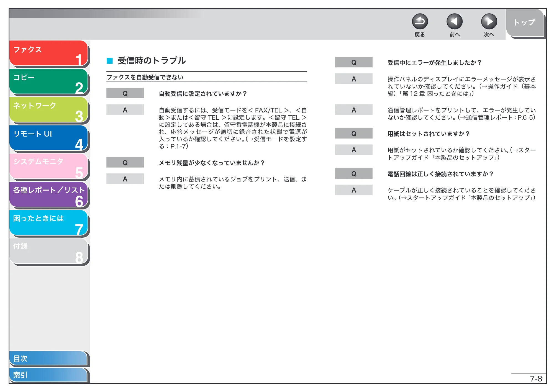Click the answer text 用紙がセットされているか確認
This screenshot has height=392, width=554.
click(461, 154)
